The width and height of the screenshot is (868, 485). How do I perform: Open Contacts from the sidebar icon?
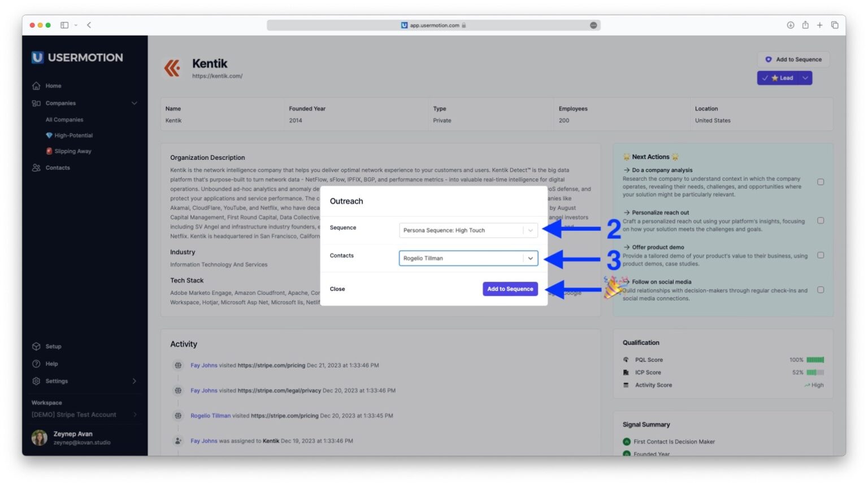tap(36, 168)
